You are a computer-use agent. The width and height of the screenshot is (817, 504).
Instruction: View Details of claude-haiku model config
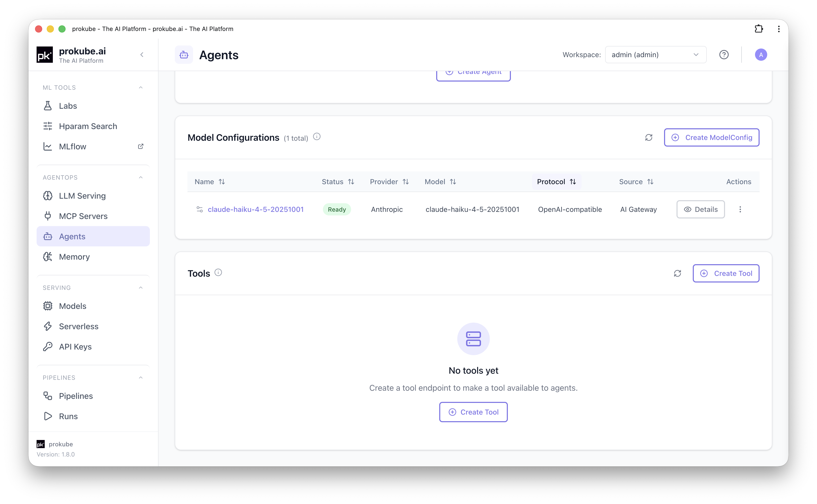pyautogui.click(x=700, y=209)
